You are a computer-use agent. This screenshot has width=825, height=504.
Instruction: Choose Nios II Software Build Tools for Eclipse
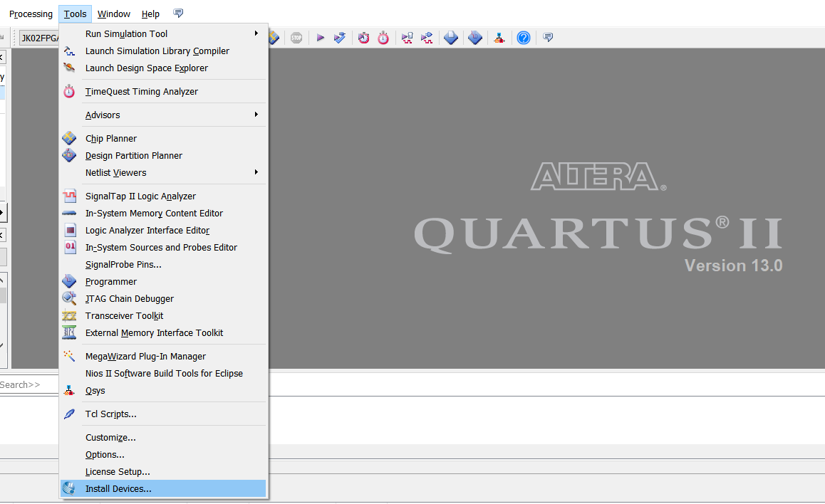pos(163,373)
